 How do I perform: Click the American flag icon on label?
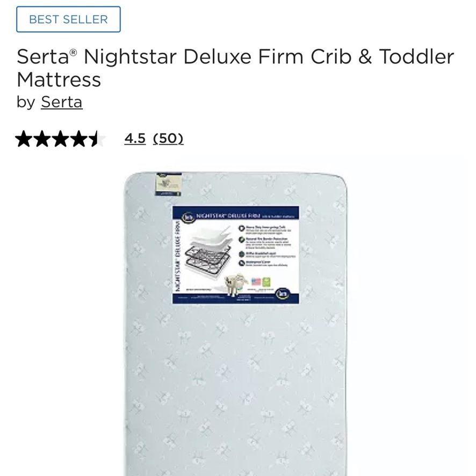pos(256,282)
